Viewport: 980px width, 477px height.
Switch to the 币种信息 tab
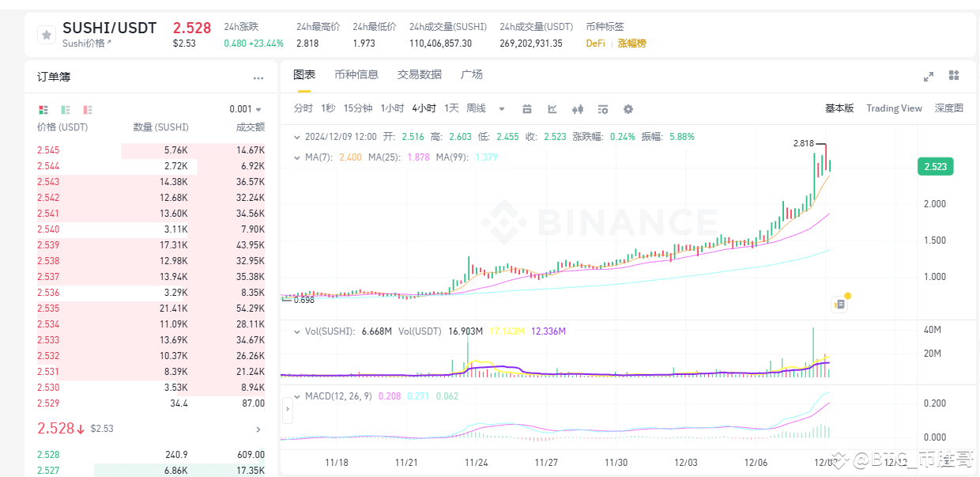tap(356, 74)
